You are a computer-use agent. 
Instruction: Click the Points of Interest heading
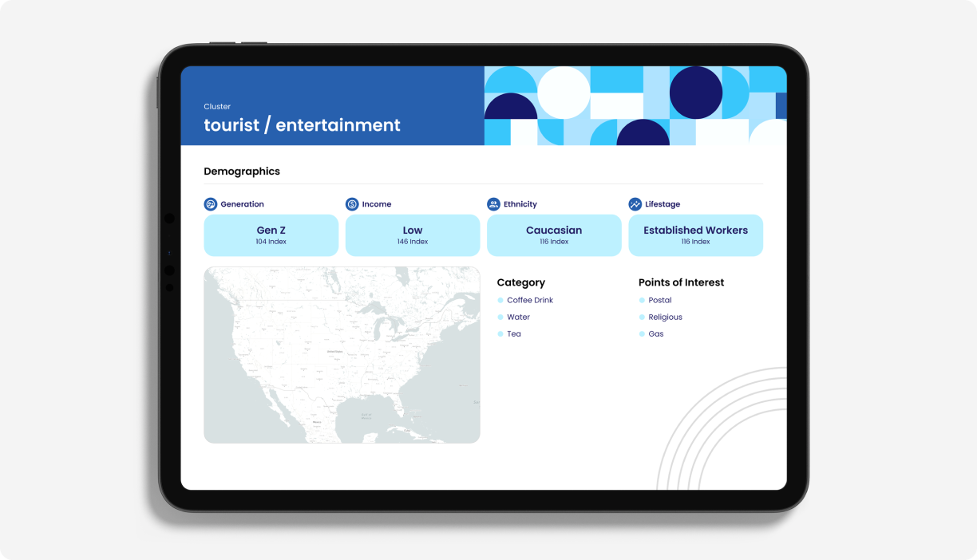(x=682, y=282)
